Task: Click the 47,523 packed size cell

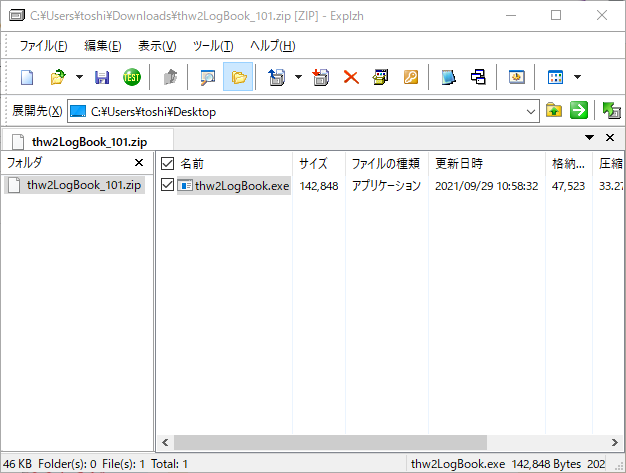Action: pyautogui.click(x=568, y=186)
